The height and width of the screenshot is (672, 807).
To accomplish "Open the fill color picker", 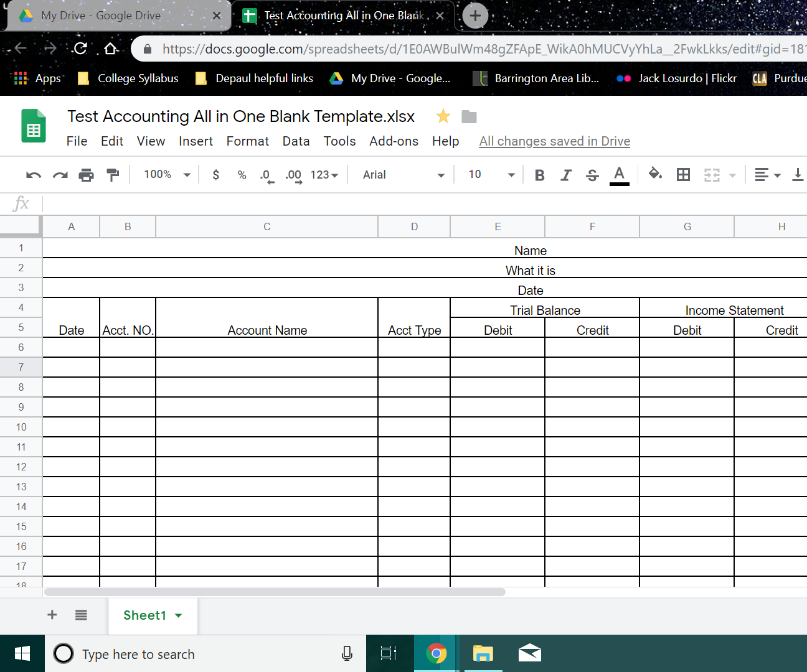I will (655, 175).
